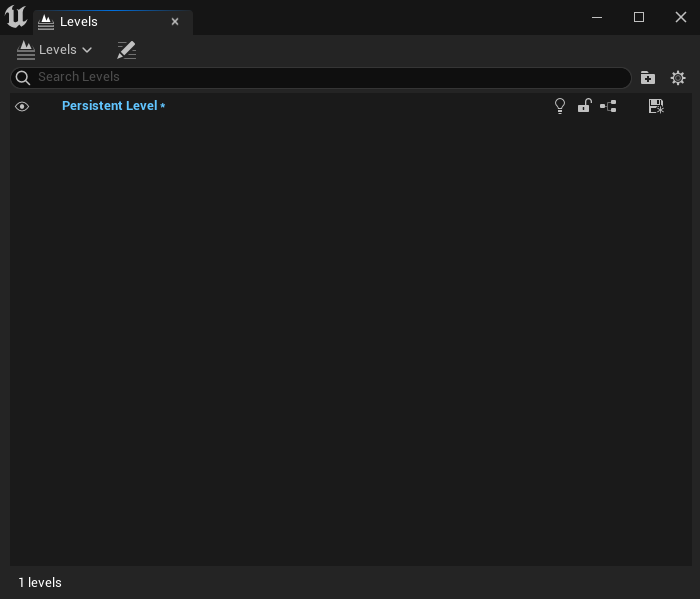This screenshot has width=700, height=599.
Task: Toggle visibility of Persistent Level
Action: click(22, 106)
